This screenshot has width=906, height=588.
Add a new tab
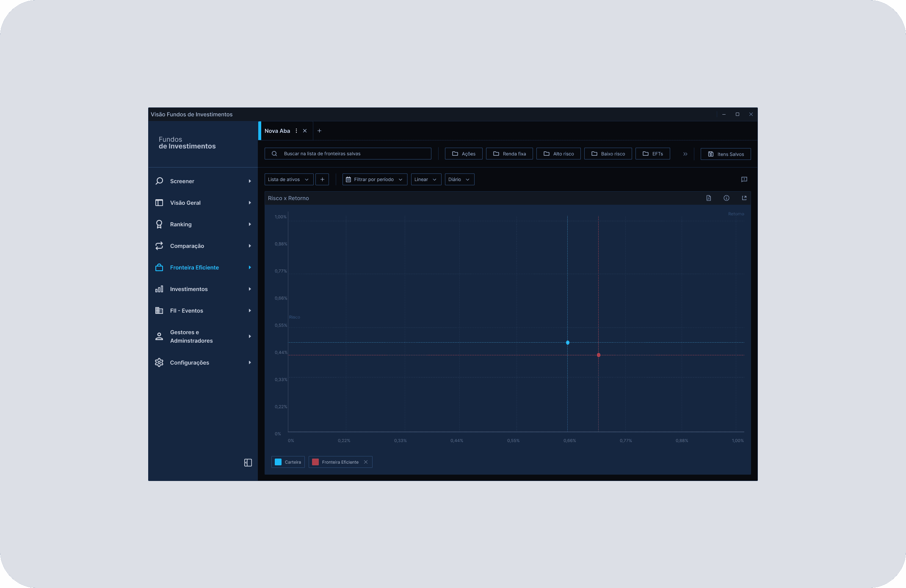tap(320, 131)
